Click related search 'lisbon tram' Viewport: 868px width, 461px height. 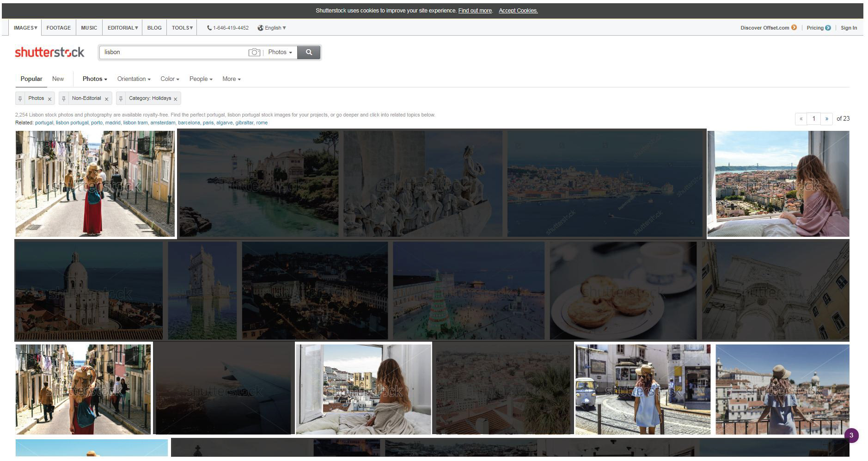(x=135, y=123)
